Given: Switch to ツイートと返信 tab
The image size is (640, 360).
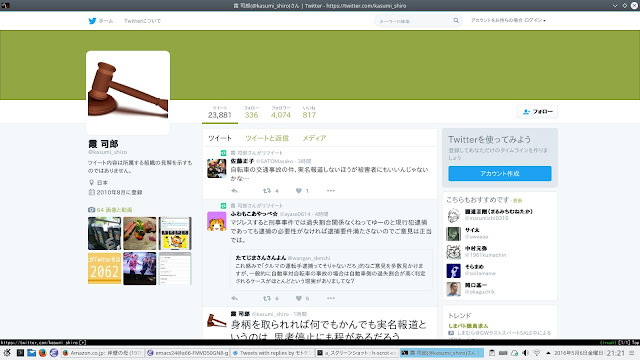Looking at the screenshot, I should coord(267,138).
